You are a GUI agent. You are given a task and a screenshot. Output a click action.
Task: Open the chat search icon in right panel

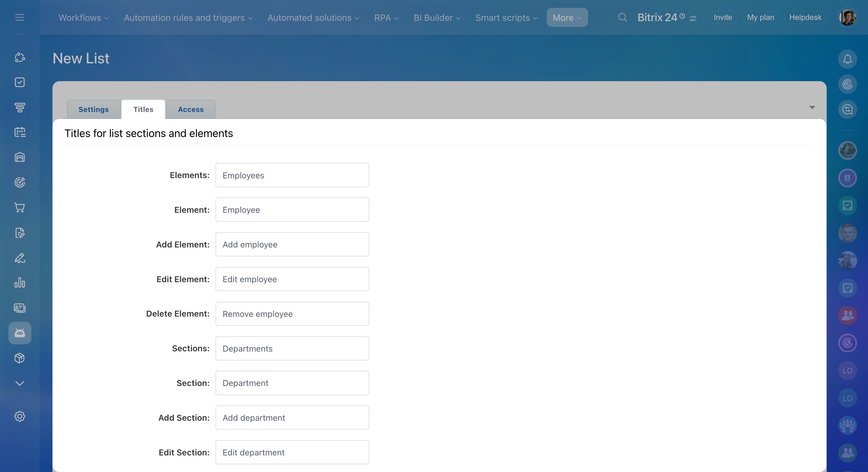(847, 109)
